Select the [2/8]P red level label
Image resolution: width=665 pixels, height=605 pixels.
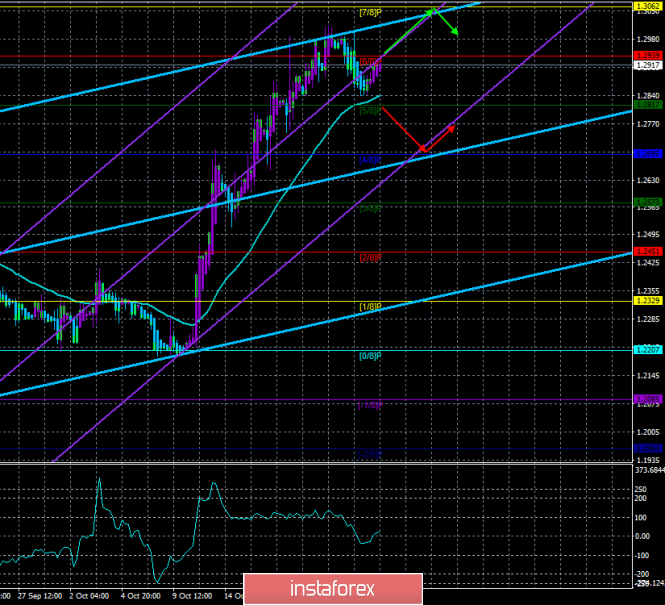370,258
